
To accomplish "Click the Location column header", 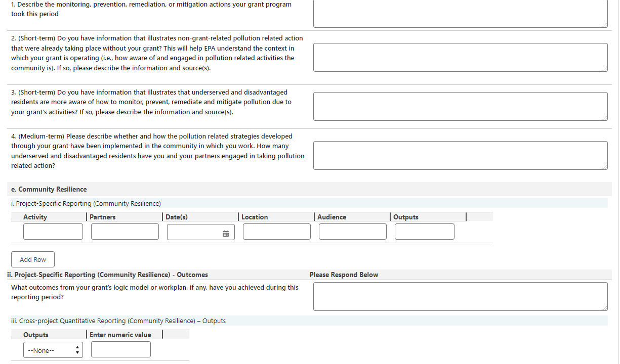I will point(255,217).
